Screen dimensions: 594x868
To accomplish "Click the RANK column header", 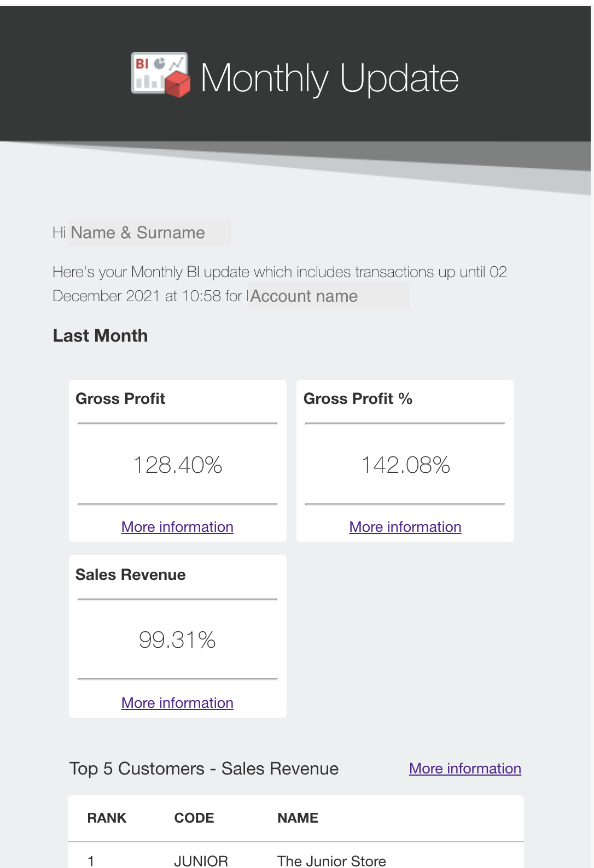I will pyautogui.click(x=107, y=818).
